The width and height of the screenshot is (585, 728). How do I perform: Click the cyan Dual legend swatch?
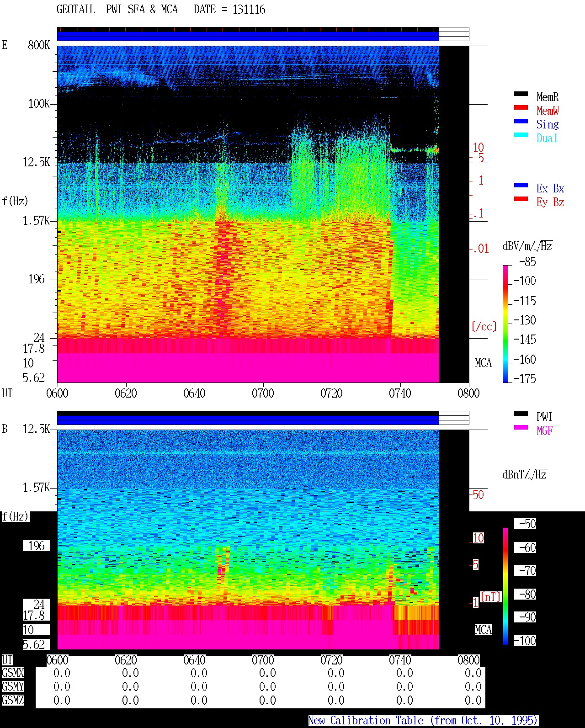521,135
